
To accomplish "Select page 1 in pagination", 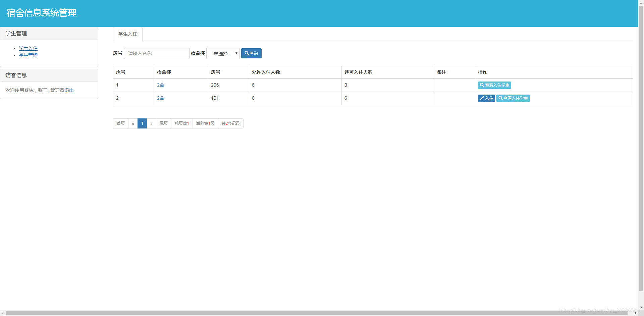I will click(142, 123).
